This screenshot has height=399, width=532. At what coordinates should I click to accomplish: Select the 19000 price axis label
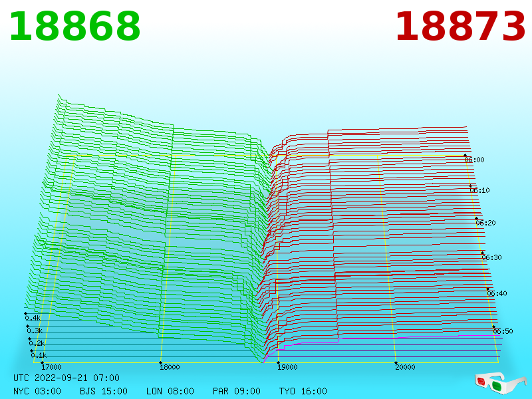[x=287, y=367]
